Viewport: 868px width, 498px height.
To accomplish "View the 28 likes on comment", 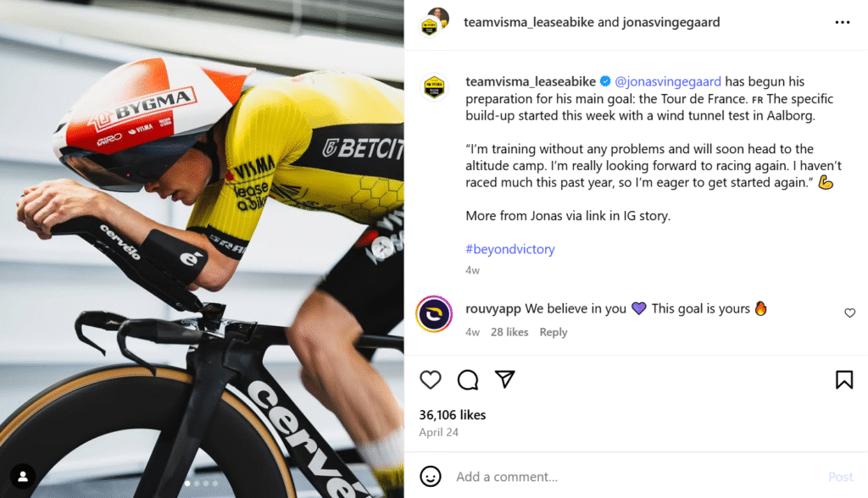I will 509,332.
